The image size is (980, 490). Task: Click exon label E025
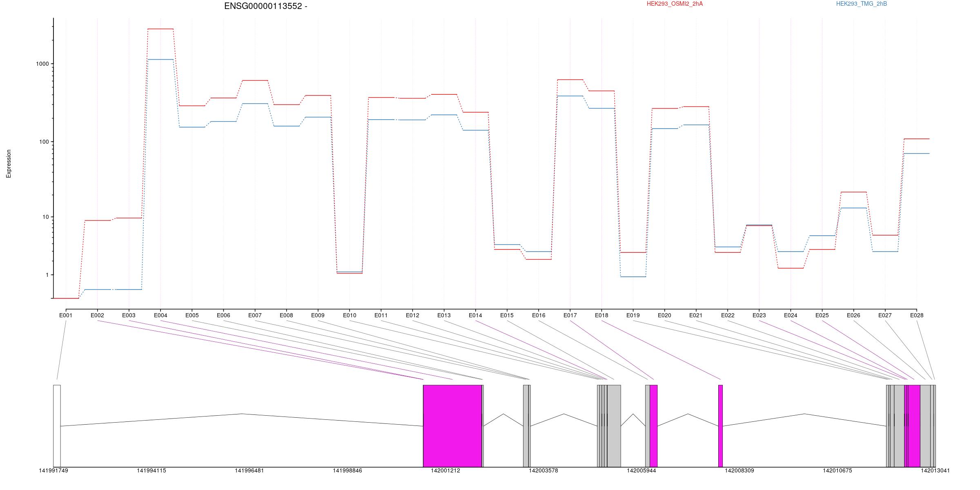click(822, 315)
